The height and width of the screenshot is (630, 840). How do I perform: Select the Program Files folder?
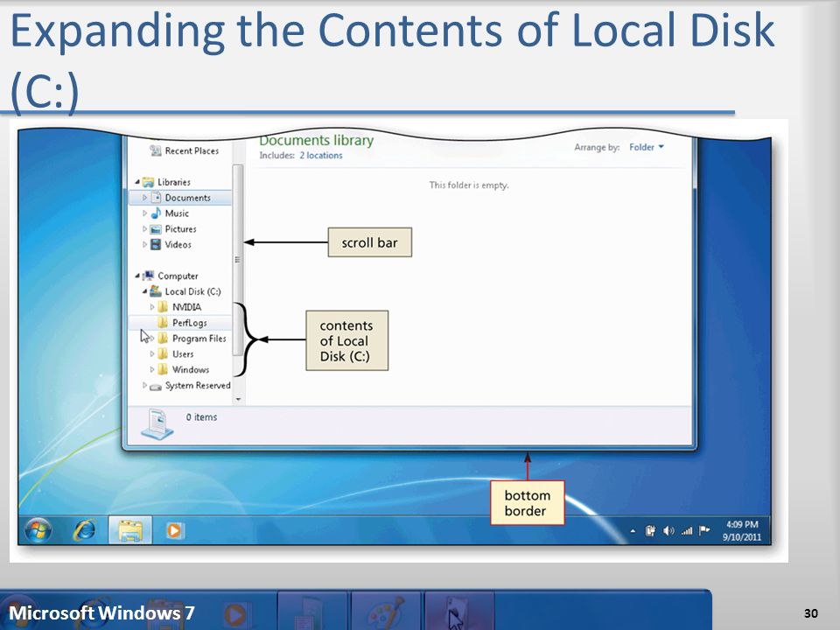click(199, 339)
